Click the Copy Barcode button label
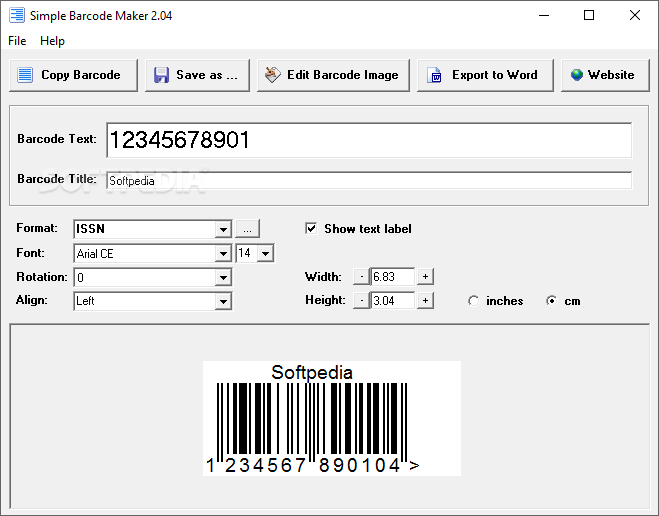 click(x=81, y=75)
